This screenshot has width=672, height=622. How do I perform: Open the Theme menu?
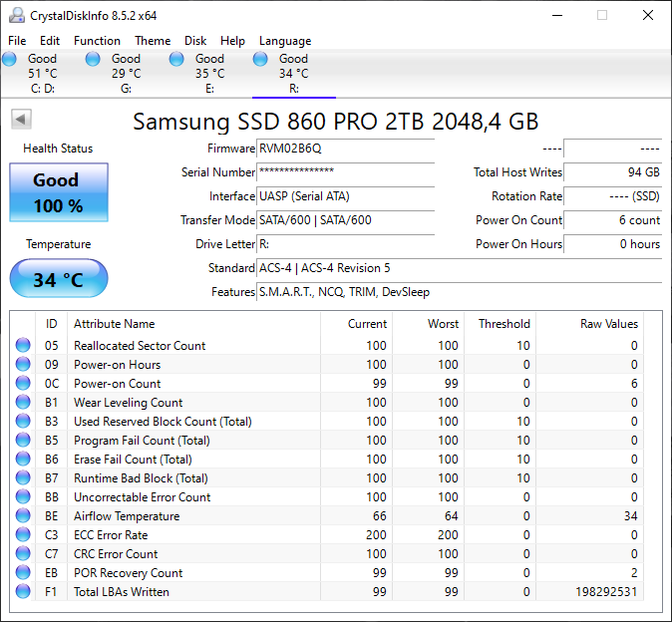tap(153, 41)
